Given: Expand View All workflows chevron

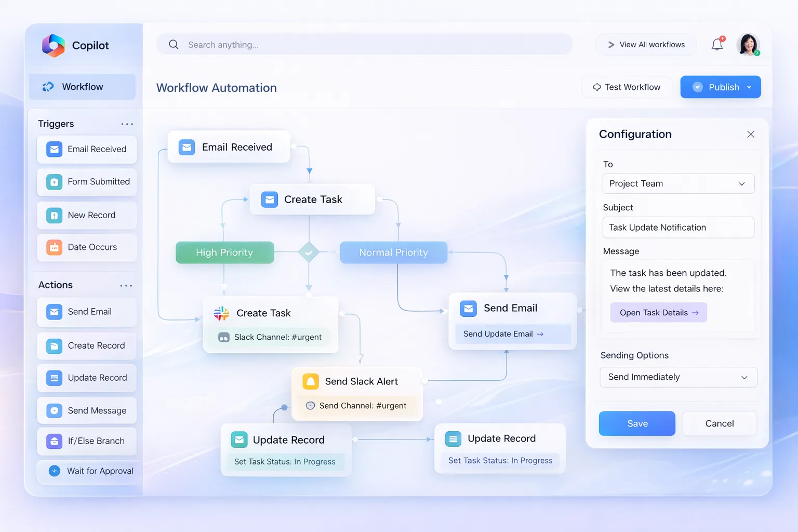Looking at the screenshot, I should pyautogui.click(x=611, y=45).
